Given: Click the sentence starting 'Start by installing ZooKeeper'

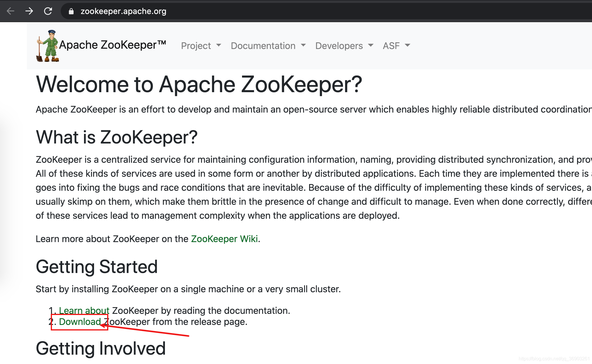Looking at the screenshot, I should click(x=188, y=289).
